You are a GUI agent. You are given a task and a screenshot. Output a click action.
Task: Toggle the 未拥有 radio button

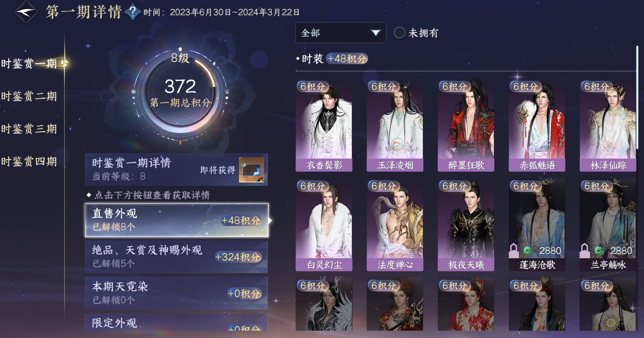click(400, 33)
